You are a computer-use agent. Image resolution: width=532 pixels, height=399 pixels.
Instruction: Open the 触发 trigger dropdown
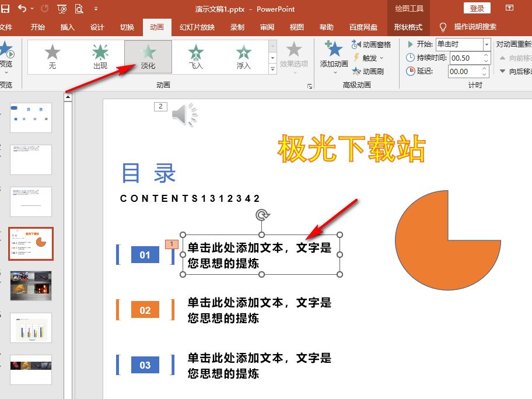click(369, 58)
